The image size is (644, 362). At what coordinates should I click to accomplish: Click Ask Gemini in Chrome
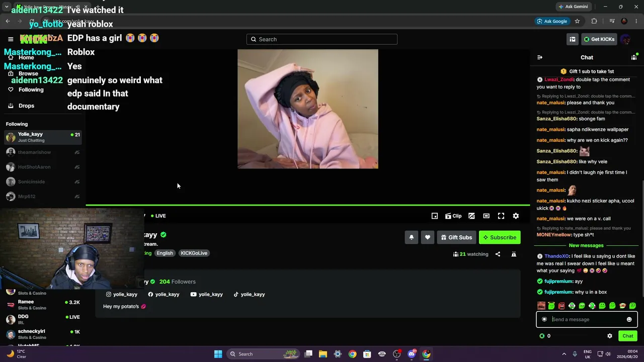coord(573,7)
